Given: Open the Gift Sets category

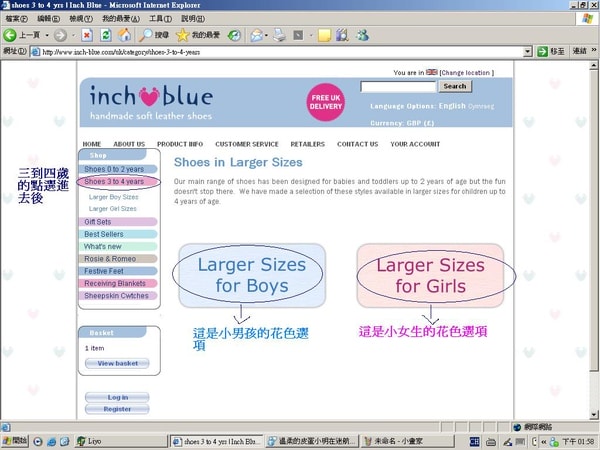Looking at the screenshot, I should point(118,222).
